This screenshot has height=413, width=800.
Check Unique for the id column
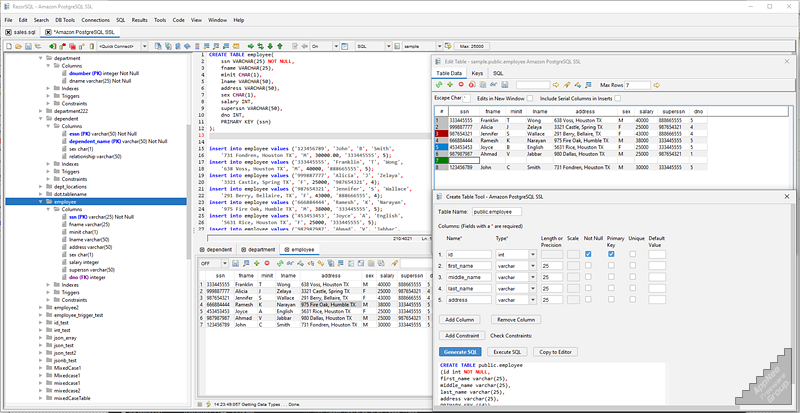click(x=633, y=254)
